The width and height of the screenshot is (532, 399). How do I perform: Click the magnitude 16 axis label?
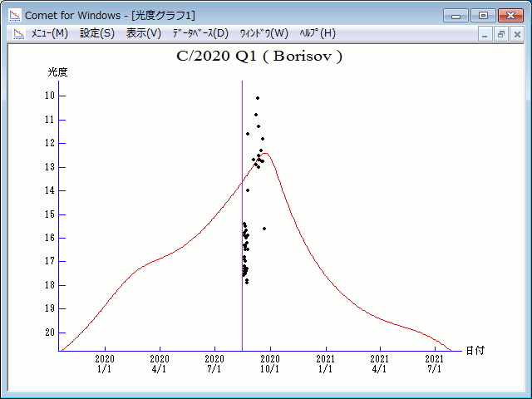tap(50, 238)
